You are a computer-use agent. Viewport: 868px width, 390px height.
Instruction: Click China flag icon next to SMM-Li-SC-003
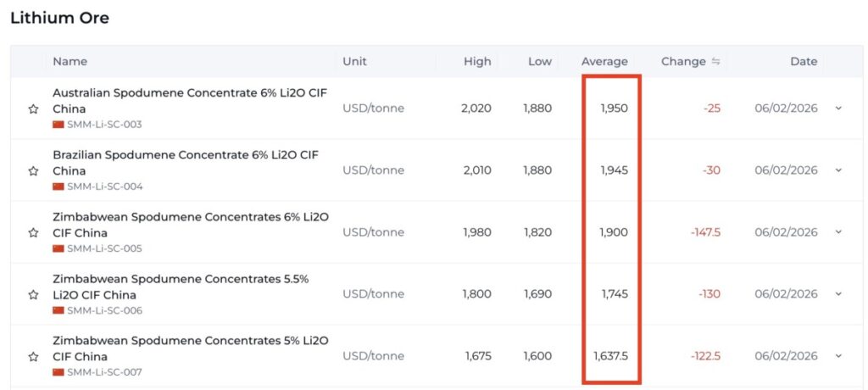pyautogui.click(x=58, y=125)
